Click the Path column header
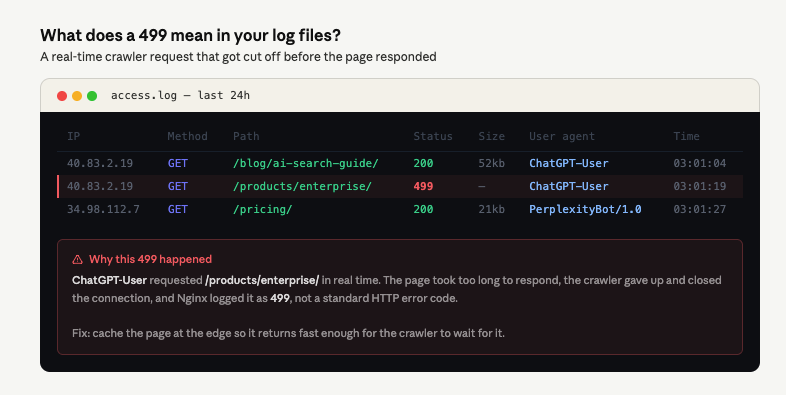 click(246, 136)
